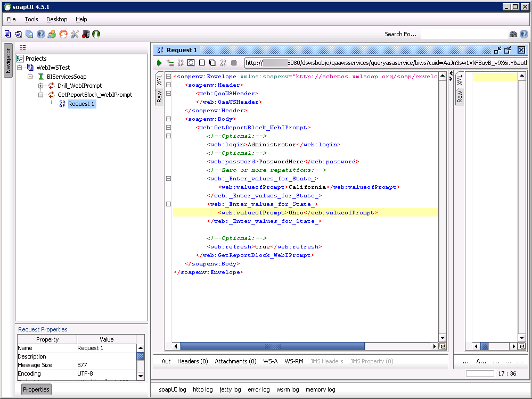Click the second SOAP icon before stop

pyautogui.click(x=223, y=63)
